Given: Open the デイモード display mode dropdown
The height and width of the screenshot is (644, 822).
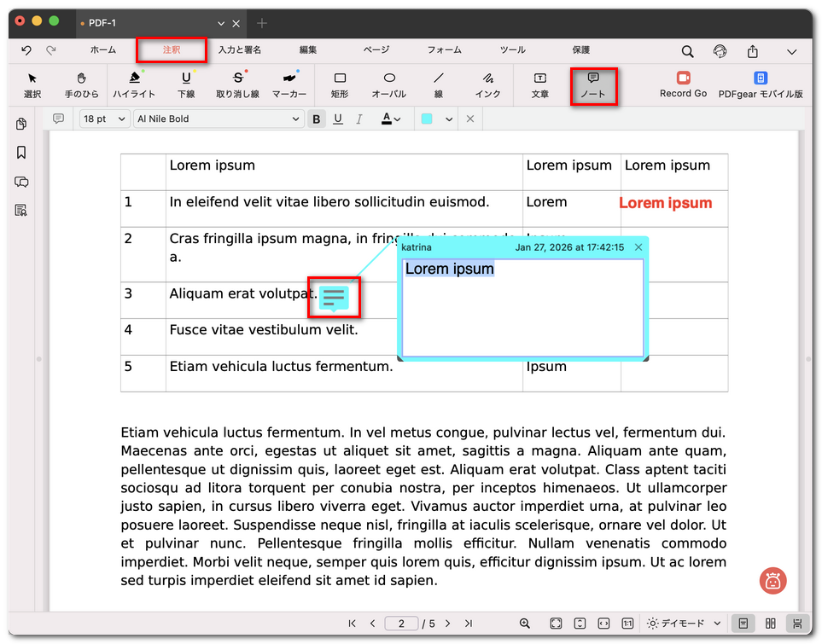Looking at the screenshot, I should (685, 624).
